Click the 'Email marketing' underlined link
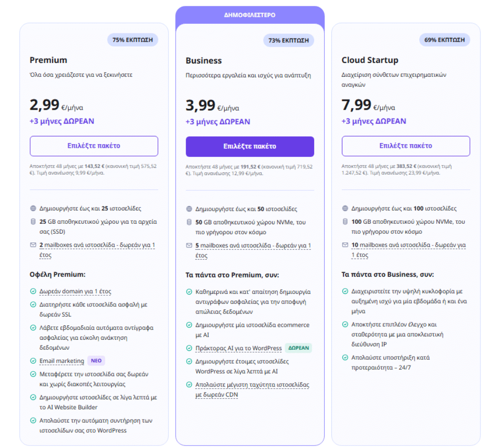 [62, 361]
